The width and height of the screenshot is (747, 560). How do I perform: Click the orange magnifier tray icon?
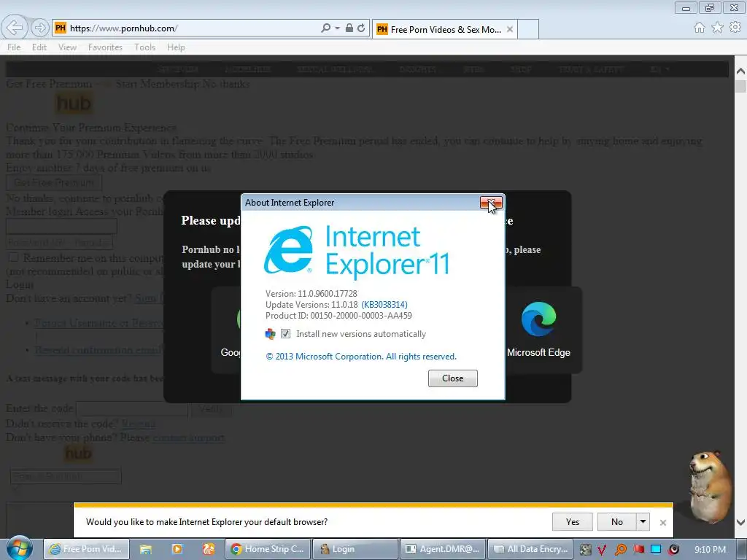(x=620, y=550)
